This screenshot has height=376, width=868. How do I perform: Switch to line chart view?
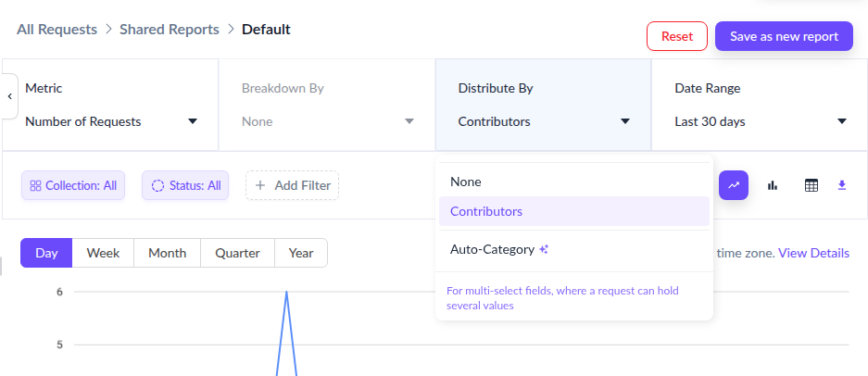(734, 185)
